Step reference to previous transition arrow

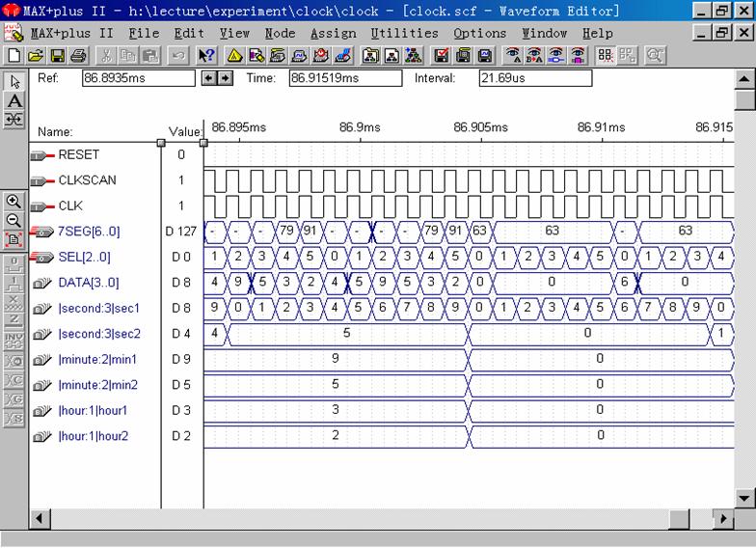[208, 78]
